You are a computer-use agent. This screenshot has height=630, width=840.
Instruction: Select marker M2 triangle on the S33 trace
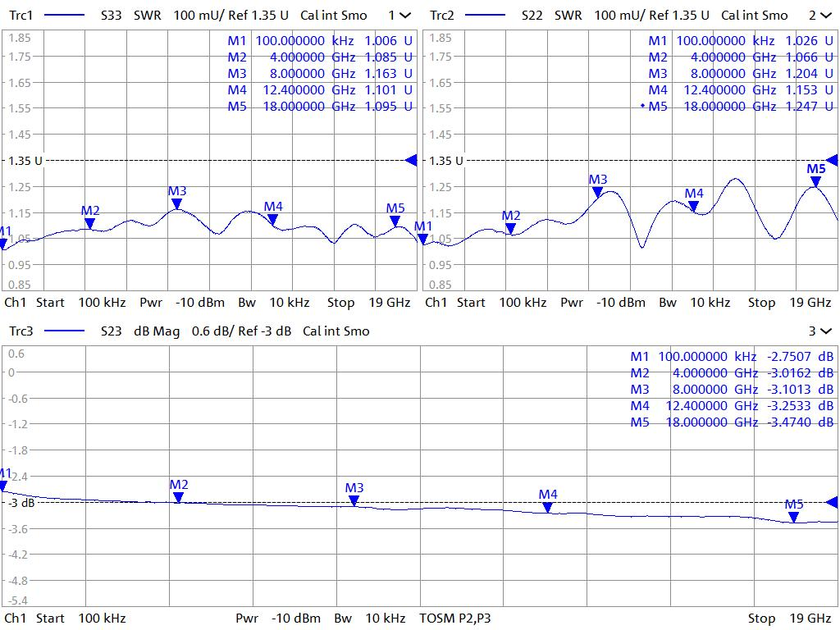point(89,223)
